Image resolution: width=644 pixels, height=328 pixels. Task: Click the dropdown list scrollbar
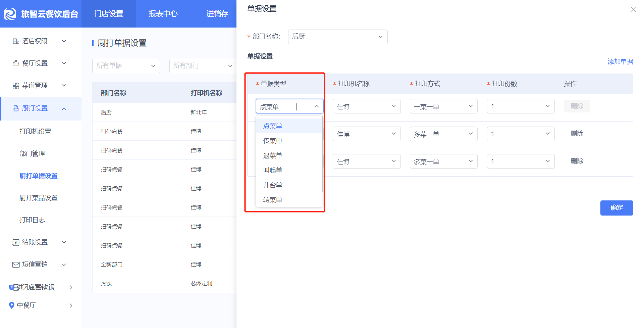pos(322,154)
